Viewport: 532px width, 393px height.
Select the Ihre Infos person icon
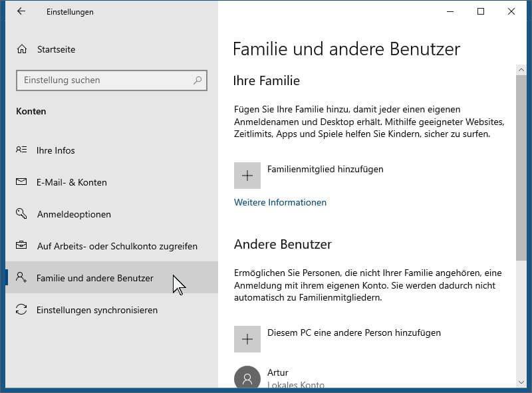coord(21,150)
